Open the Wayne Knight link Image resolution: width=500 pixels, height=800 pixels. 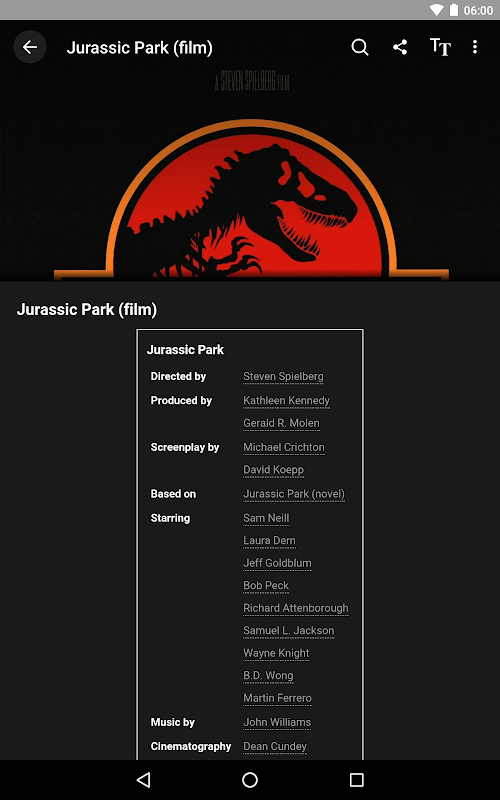pos(276,653)
